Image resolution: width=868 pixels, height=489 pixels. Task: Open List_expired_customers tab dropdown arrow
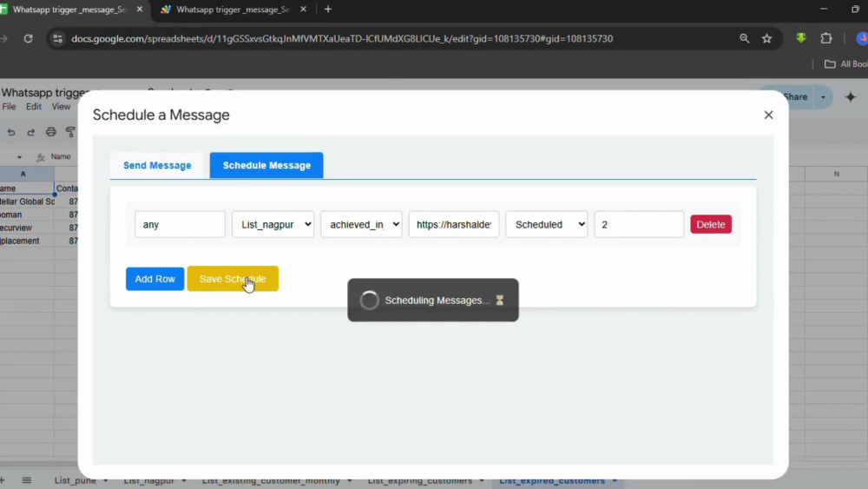click(615, 480)
